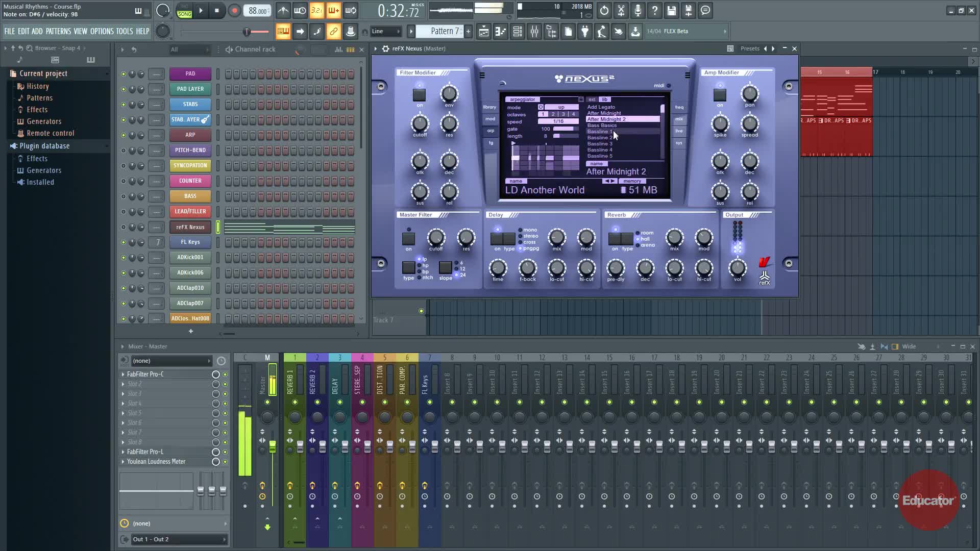Click the Save project floppy icon

point(672,11)
